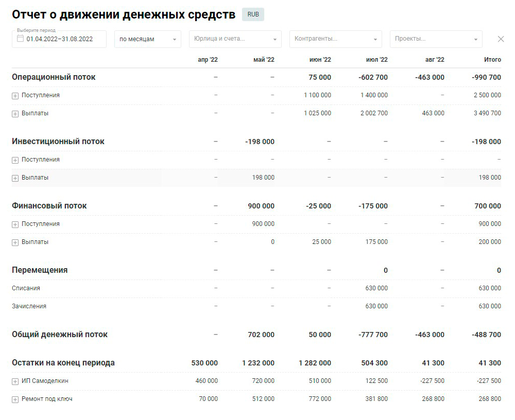The height and width of the screenshot is (420, 515).
Task: Open the 'по месяцам' grouping dropdown
Action: pyautogui.click(x=148, y=39)
